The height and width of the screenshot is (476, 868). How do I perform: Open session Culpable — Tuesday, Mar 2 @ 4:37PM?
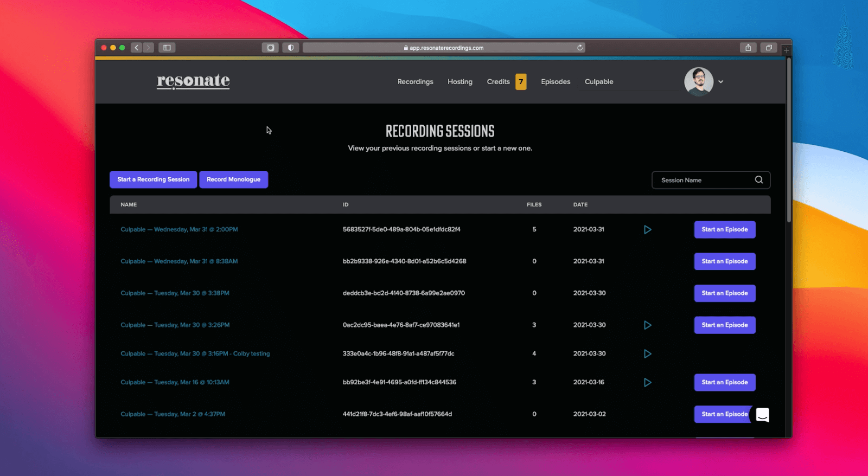point(173,414)
